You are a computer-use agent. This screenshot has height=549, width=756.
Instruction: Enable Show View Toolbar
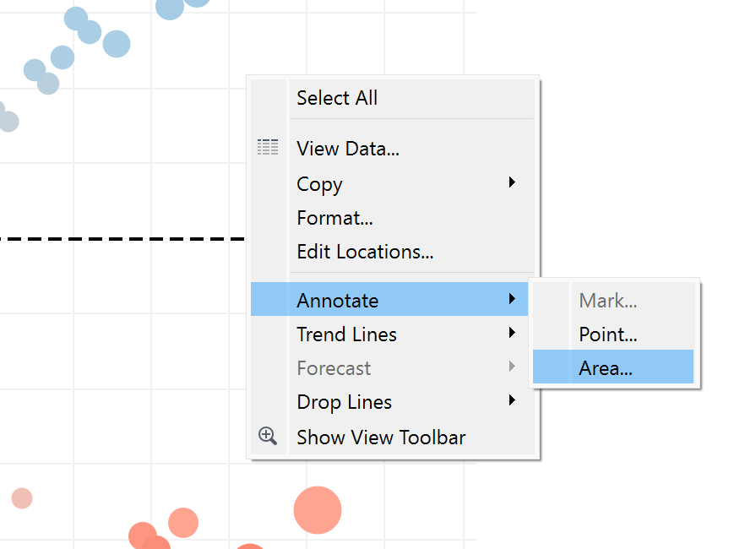(x=381, y=438)
